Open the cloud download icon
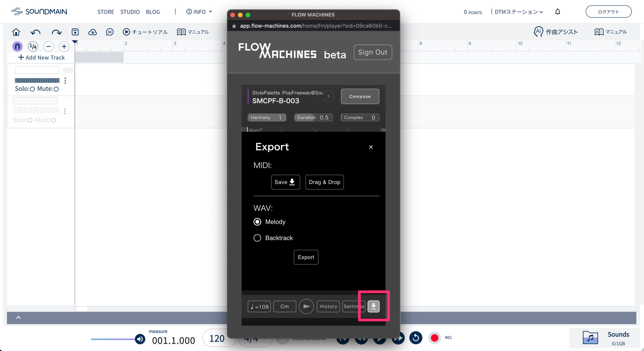The height and width of the screenshot is (351, 644). click(93, 32)
